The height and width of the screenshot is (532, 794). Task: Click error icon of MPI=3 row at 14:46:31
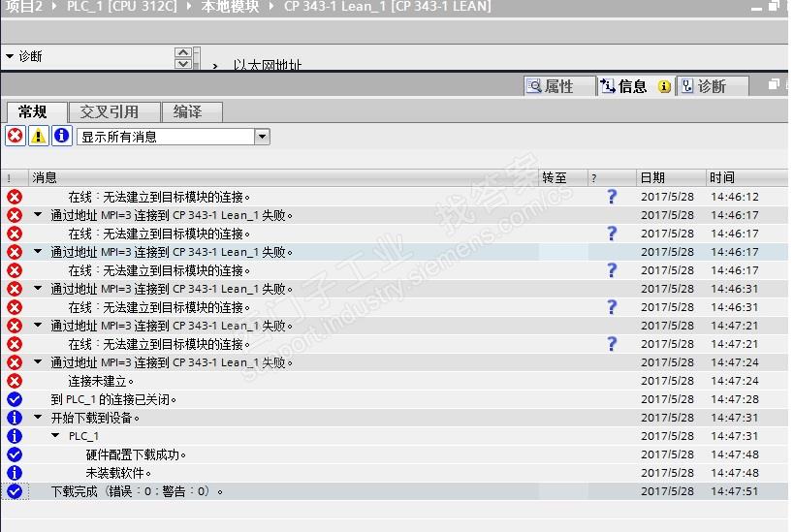[15, 289]
